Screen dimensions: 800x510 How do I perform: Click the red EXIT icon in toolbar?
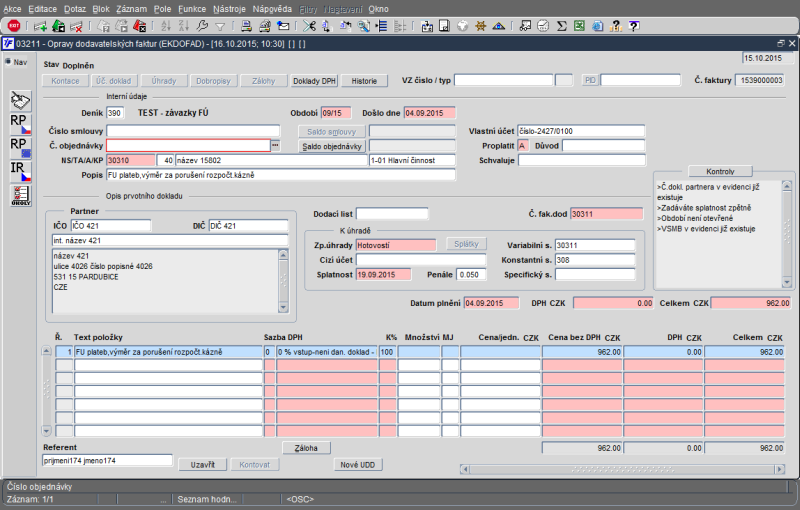coord(14,25)
